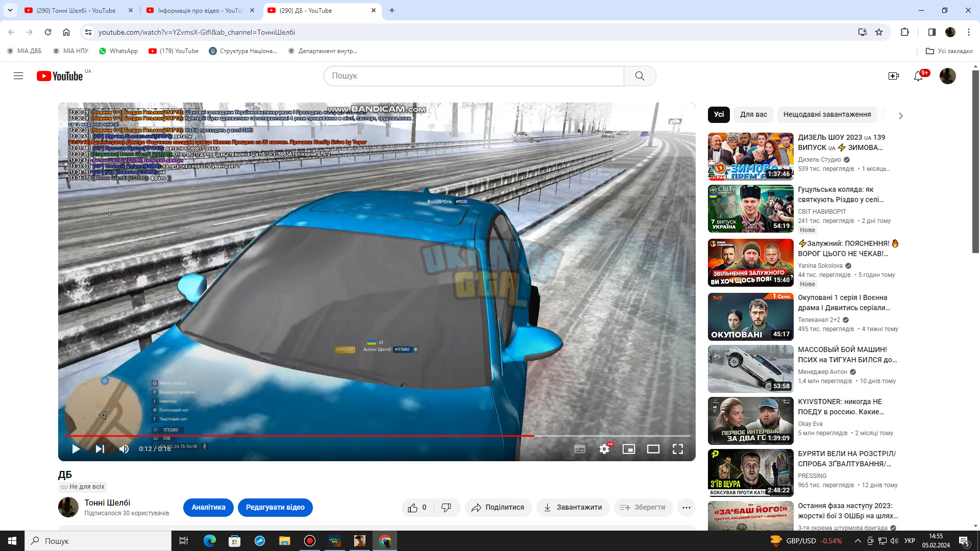Reload the page
980x551 pixels.
coord(48,32)
